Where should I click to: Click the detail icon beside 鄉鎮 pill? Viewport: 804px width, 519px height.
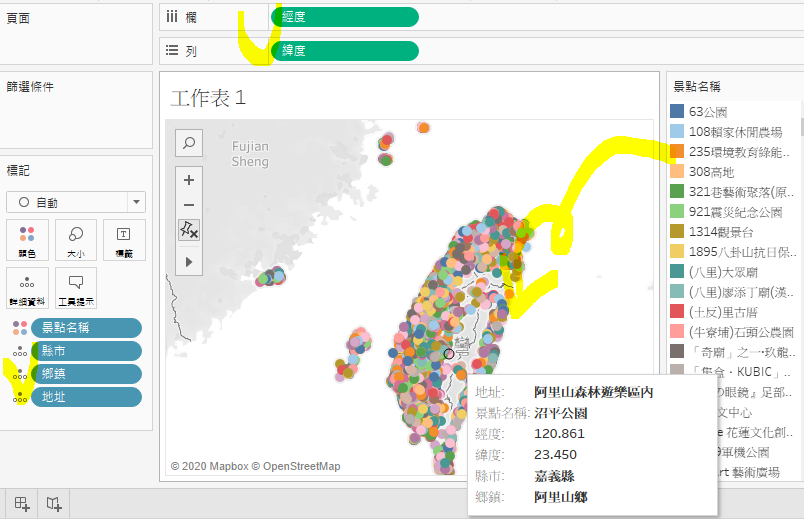tap(20, 375)
